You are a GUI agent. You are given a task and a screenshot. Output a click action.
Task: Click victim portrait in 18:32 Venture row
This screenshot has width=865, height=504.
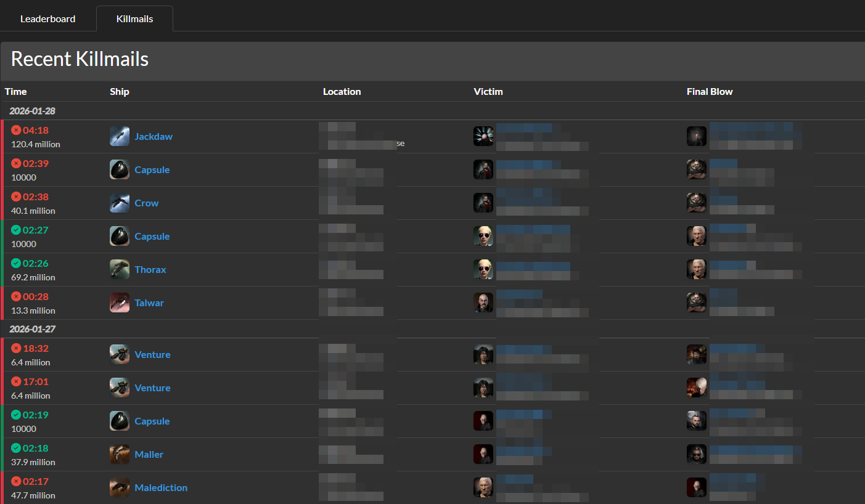[483, 354]
